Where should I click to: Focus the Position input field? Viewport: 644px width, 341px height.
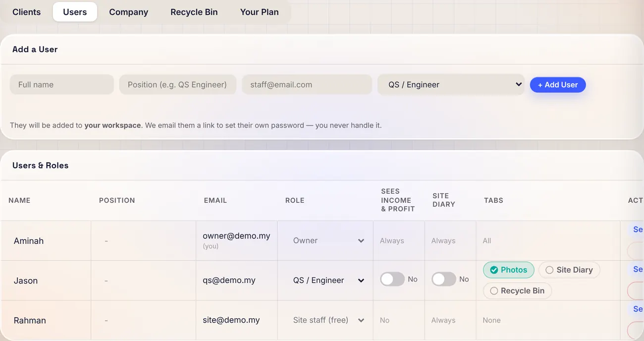click(x=177, y=84)
